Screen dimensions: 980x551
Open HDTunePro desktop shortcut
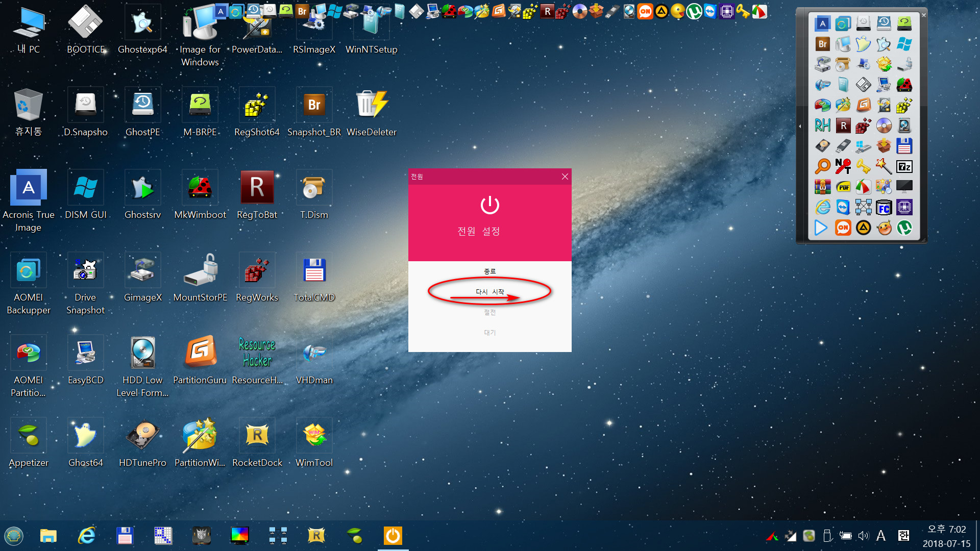point(142,443)
